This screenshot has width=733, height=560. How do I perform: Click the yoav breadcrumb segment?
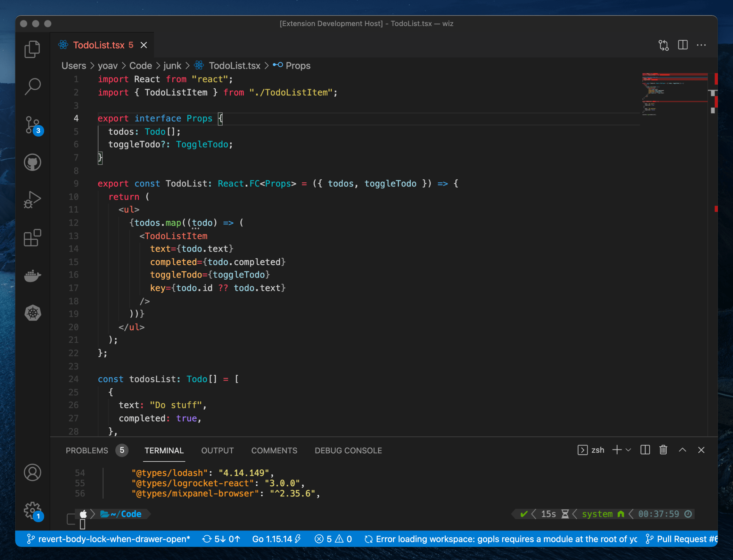pos(108,66)
